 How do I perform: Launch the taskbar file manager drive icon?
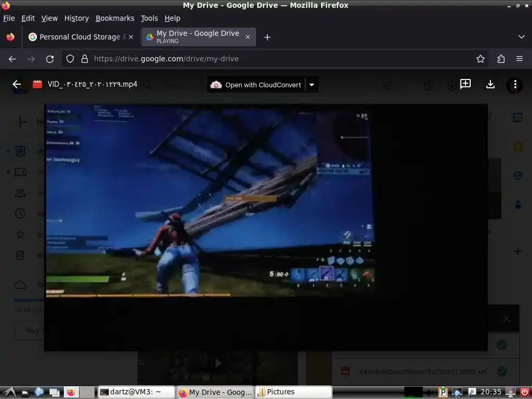coord(25,393)
